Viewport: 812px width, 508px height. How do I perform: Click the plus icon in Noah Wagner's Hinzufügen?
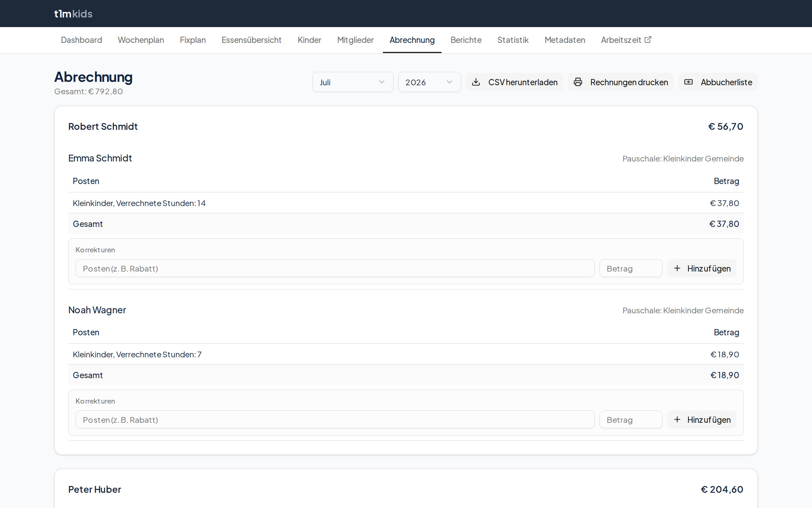677,419
